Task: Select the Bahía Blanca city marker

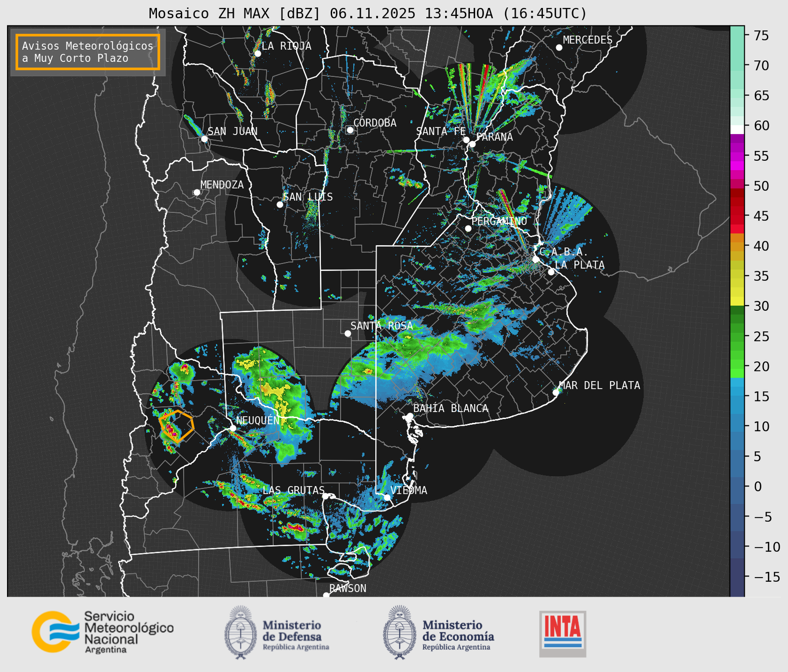Action: click(410, 416)
